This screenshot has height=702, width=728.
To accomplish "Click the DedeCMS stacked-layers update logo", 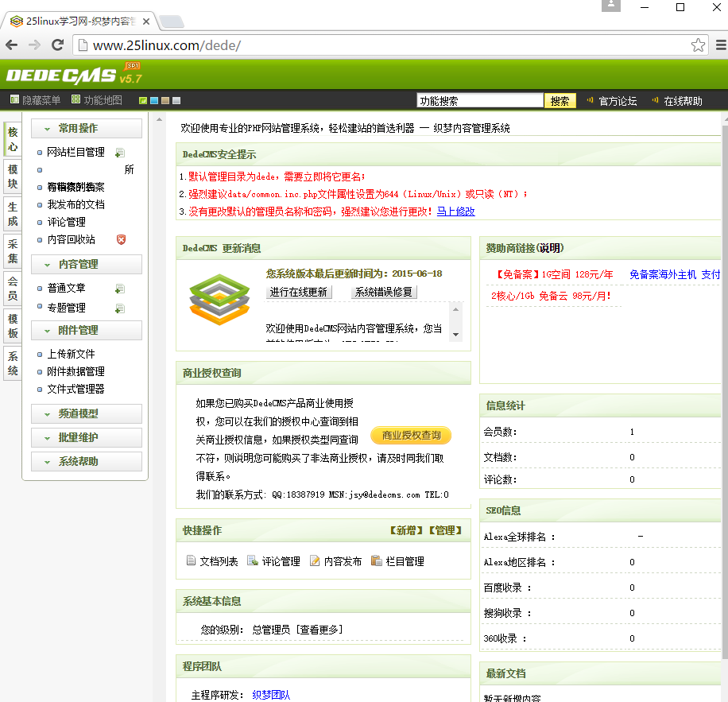I will (219, 300).
